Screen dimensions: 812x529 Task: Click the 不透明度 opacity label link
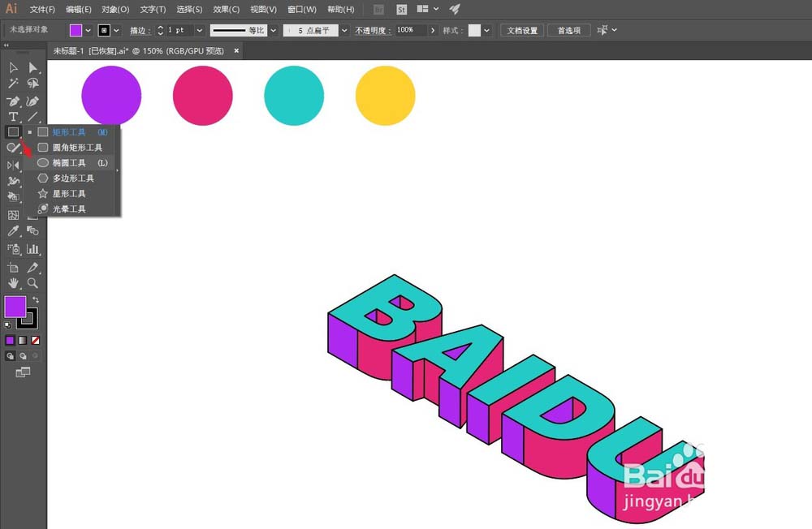(373, 31)
